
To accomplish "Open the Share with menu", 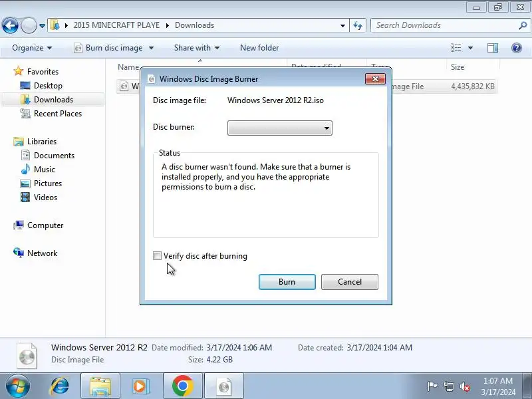I will (197, 48).
